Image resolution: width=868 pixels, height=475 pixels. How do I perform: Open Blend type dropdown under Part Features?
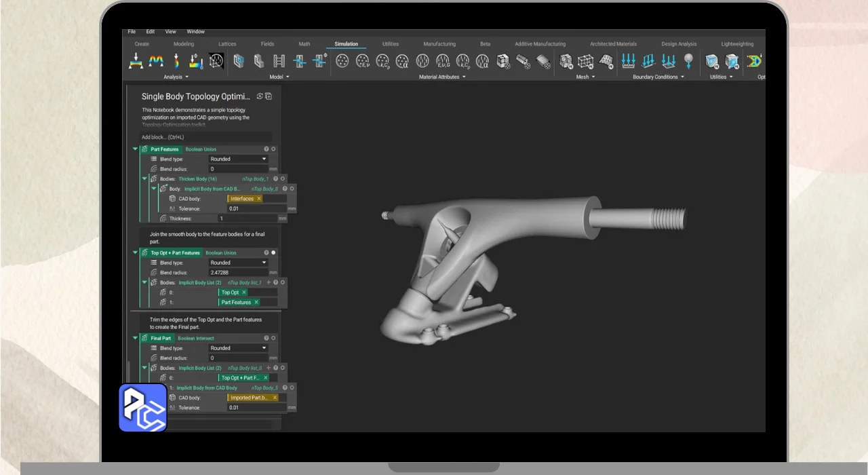coord(238,159)
